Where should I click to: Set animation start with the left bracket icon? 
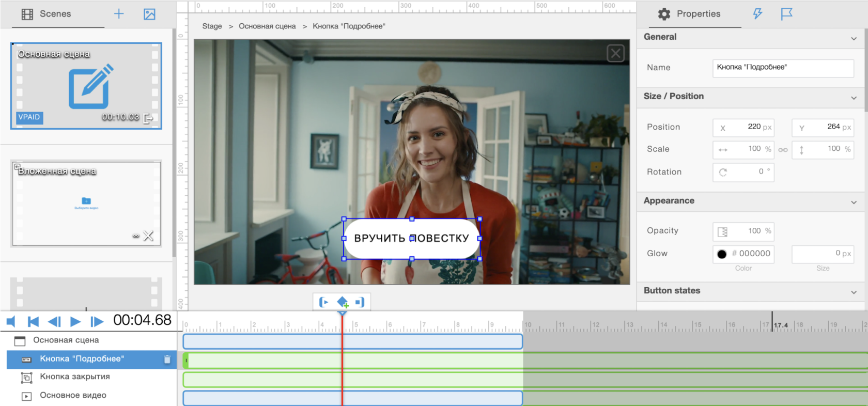point(324,302)
